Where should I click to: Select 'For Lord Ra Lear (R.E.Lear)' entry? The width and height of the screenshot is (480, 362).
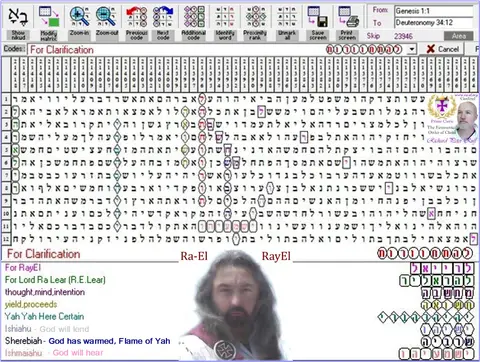tap(55, 280)
